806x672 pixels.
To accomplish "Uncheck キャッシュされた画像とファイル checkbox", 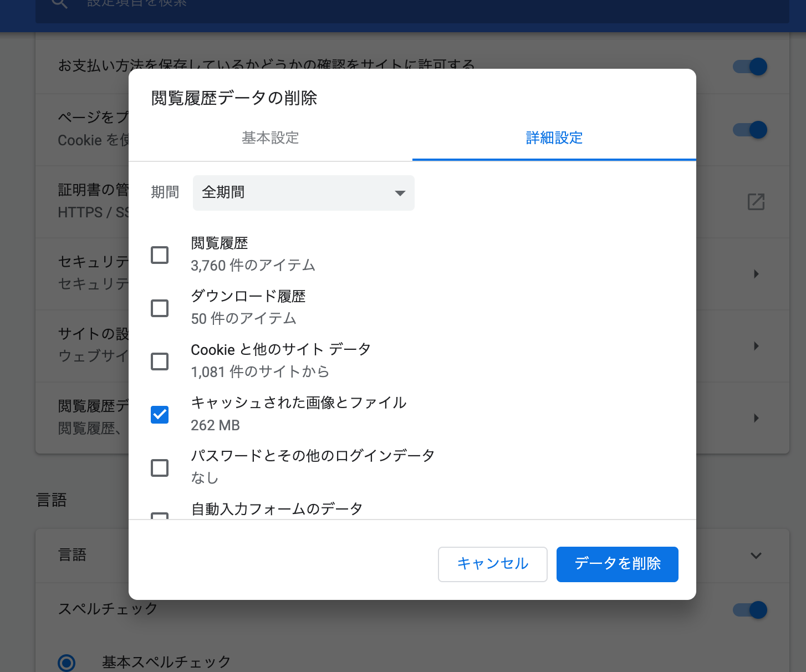I will 160,415.
